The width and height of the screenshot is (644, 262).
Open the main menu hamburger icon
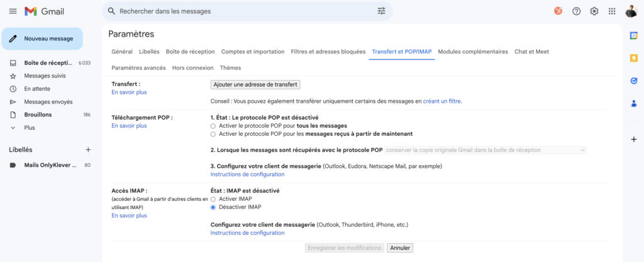(13, 11)
